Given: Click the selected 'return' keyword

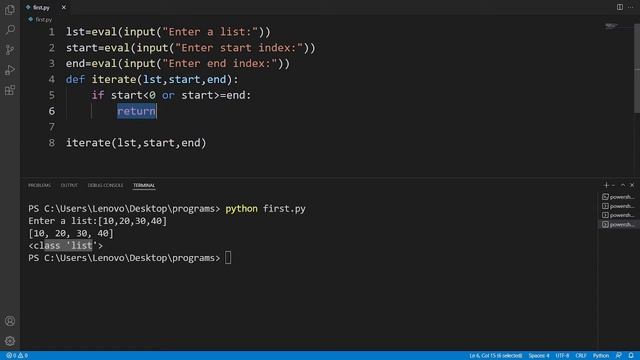Looking at the screenshot, I should tap(136, 111).
